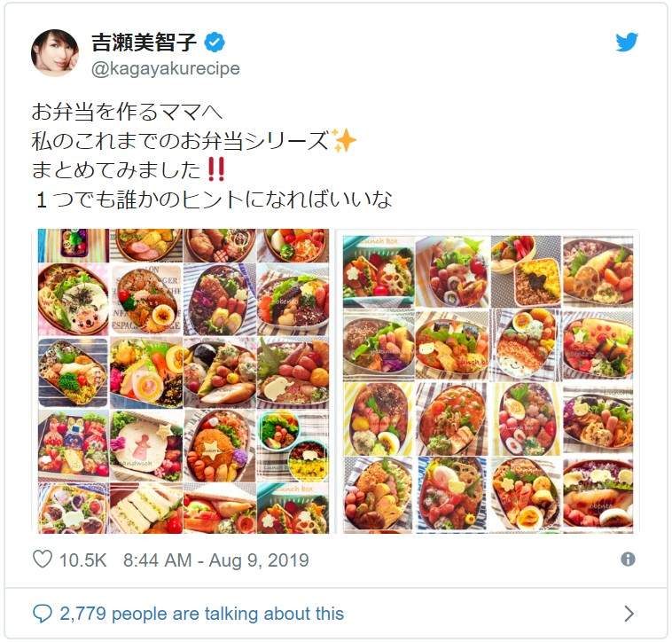Image resolution: width=672 pixels, height=642 pixels.
Task: Click the sandwich photo in left collage
Action: 146,508
